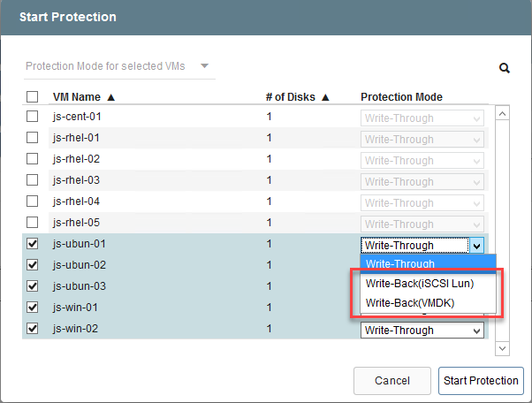The image size is (532, 403).
Task: Select the js-ubun-02 row name
Action: (80, 265)
